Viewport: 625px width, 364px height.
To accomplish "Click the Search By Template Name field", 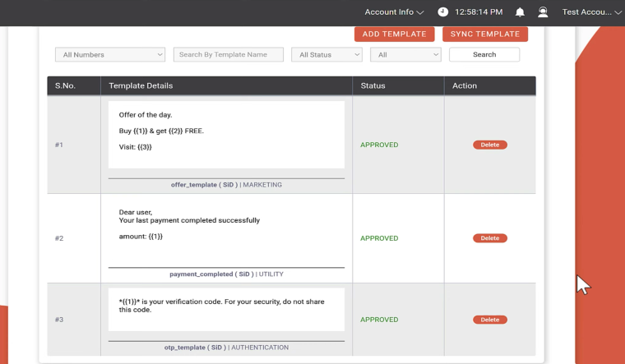I will tap(228, 54).
